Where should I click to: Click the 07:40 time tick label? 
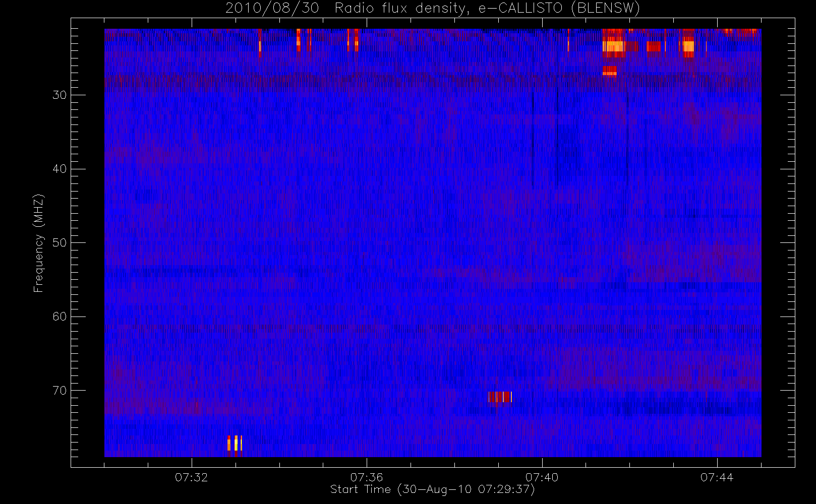pyautogui.click(x=542, y=477)
